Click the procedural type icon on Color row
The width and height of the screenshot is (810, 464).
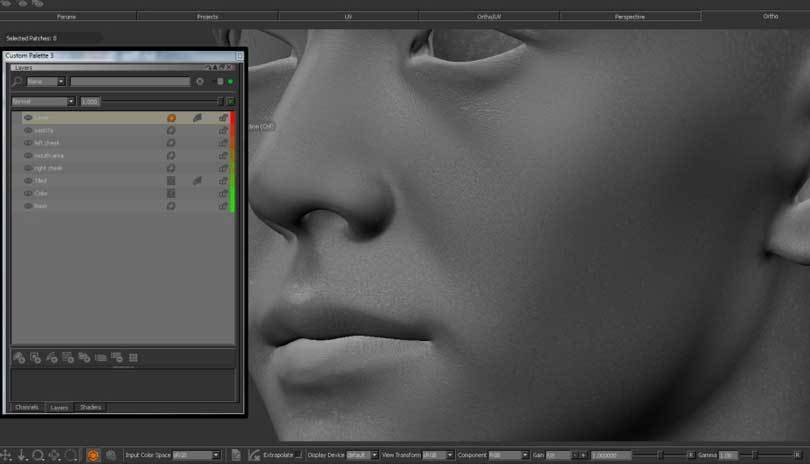[171, 193]
